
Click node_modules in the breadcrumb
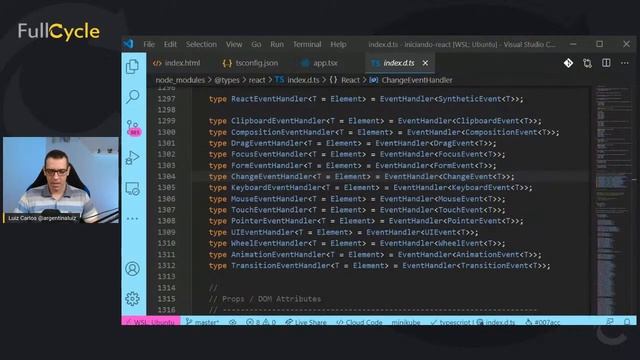click(x=180, y=80)
